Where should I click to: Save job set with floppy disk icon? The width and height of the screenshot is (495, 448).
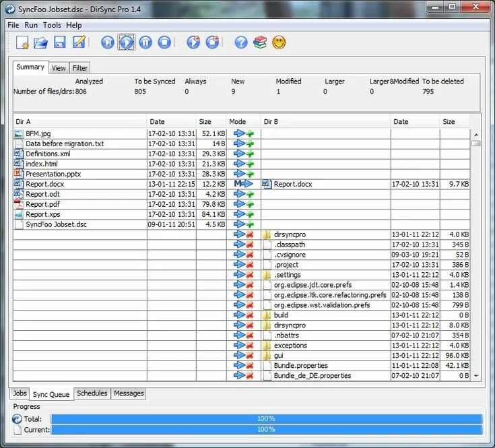point(60,42)
